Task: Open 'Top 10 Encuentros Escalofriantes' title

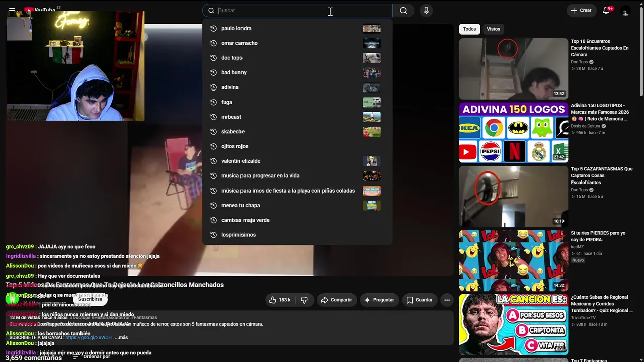Action: click(600, 48)
